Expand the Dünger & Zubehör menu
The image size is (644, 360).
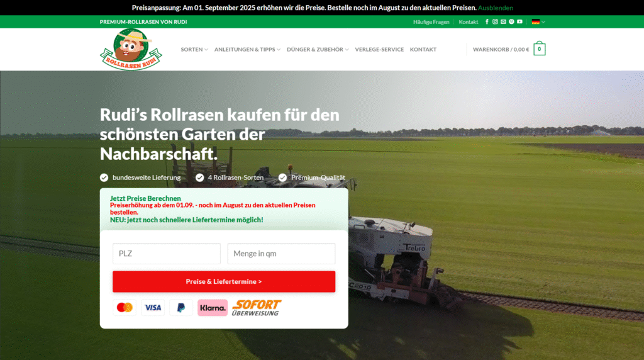pos(318,49)
